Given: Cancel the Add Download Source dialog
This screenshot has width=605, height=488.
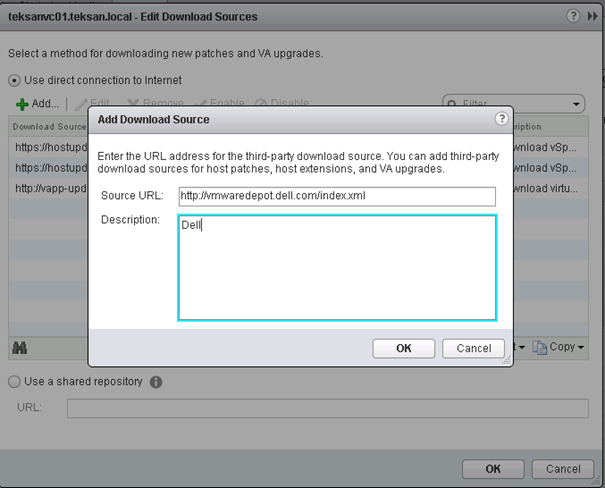Looking at the screenshot, I should pyautogui.click(x=473, y=348).
